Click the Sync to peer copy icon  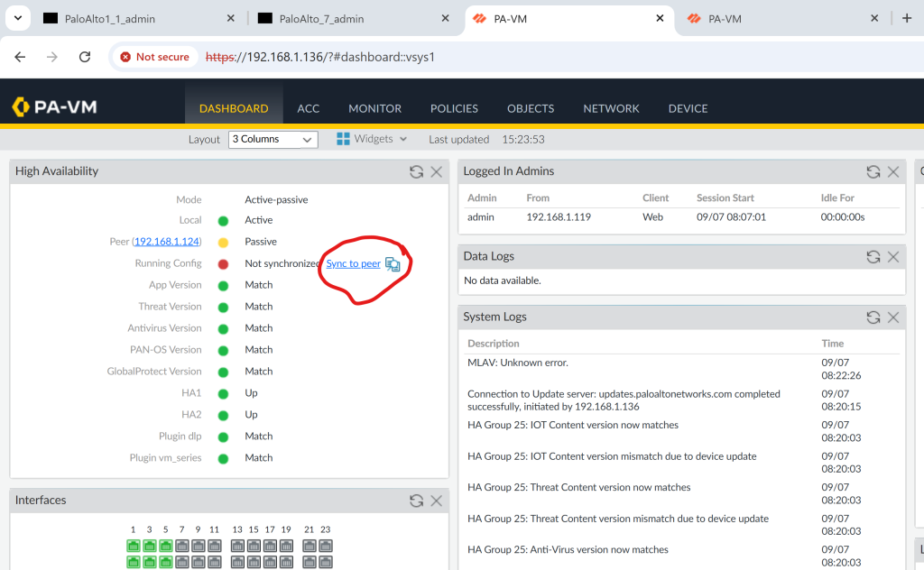pos(393,264)
